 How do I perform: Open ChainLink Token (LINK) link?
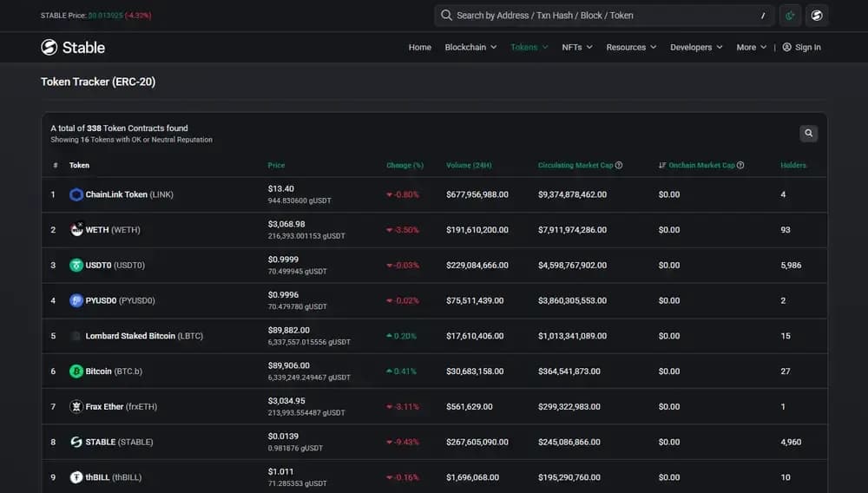[x=129, y=194]
